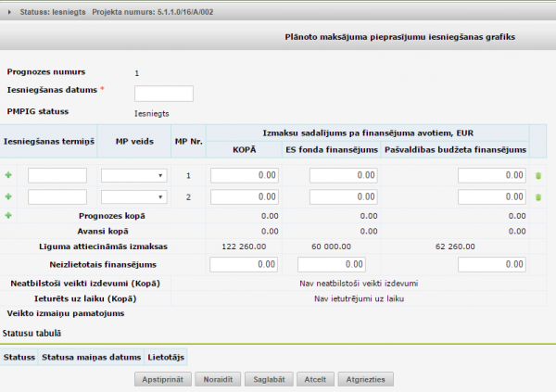Open the MP veids dropdown in row 2
Image resolution: width=556 pixels, height=392 pixels.
[133, 196]
